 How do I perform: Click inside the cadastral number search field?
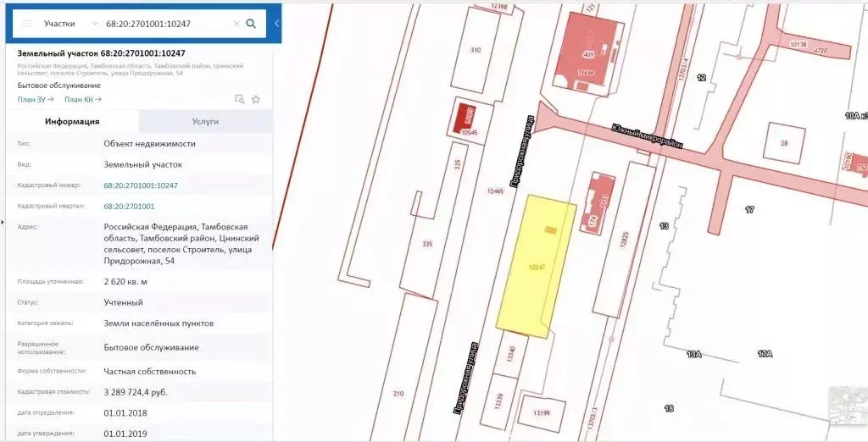click(165, 24)
